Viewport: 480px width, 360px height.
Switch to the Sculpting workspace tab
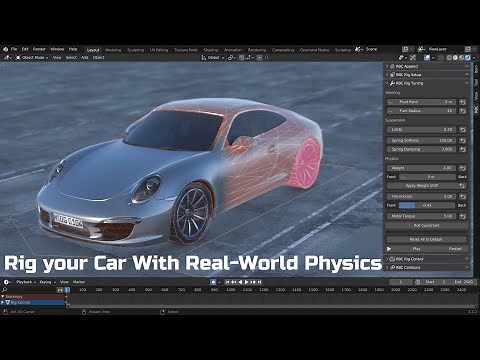click(135, 50)
